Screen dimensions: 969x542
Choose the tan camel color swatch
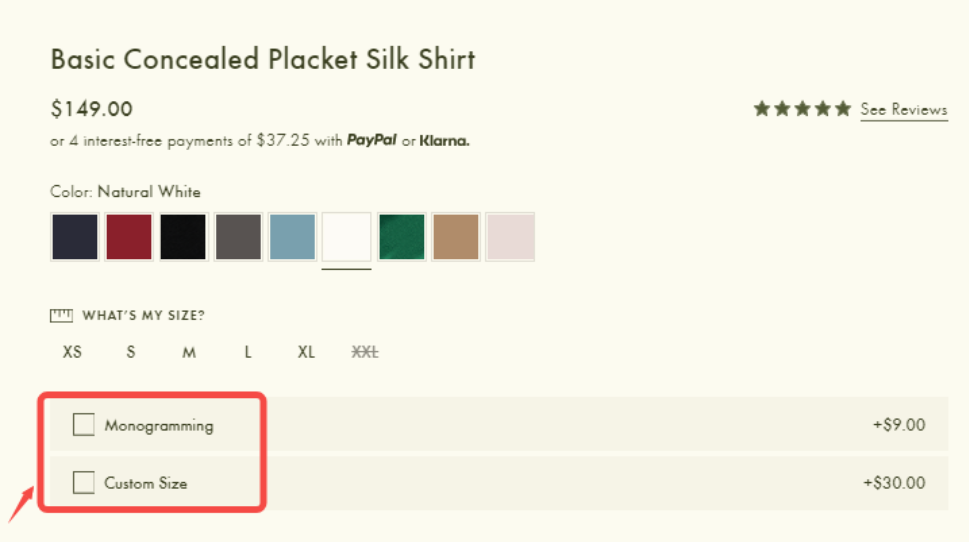[456, 237]
